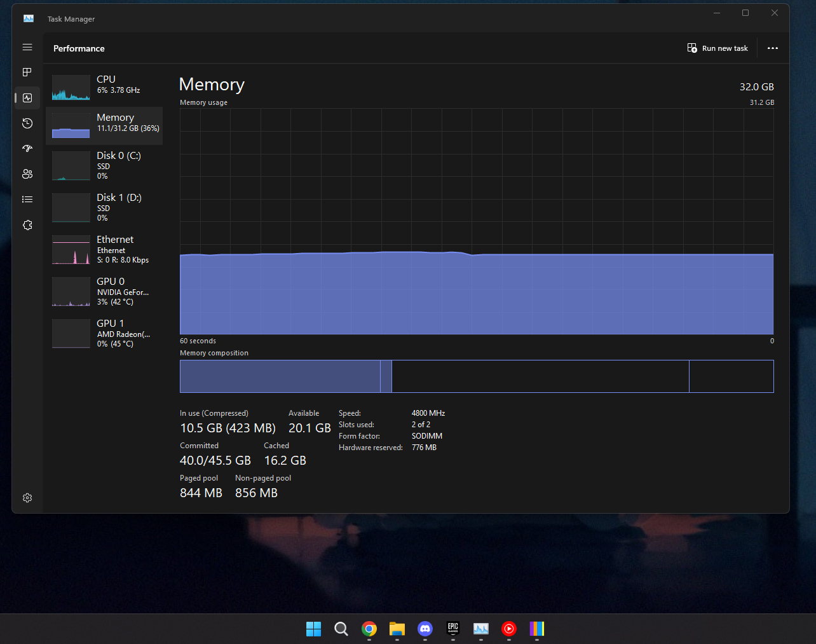This screenshot has width=816, height=644.
Task: Click the in-use segment of memory composition
Action: coord(280,376)
